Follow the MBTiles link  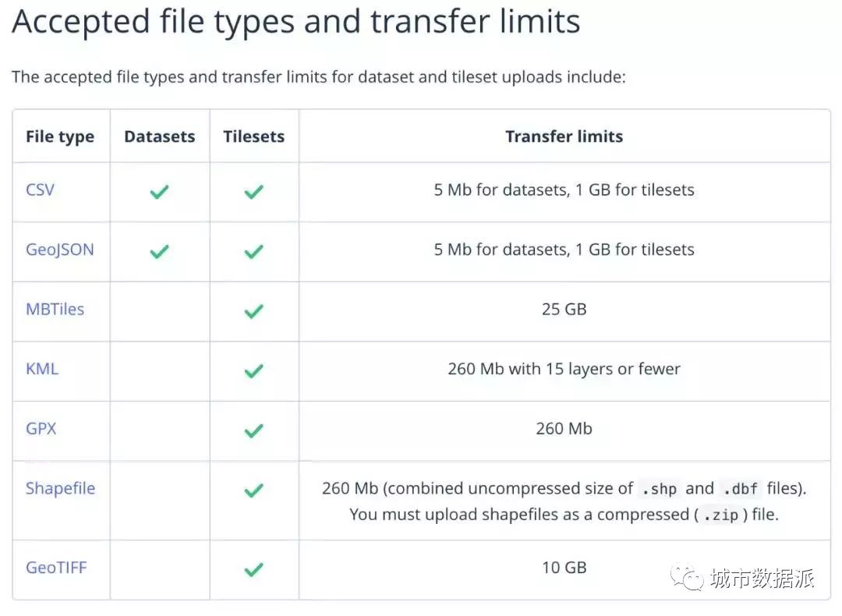[55, 309]
